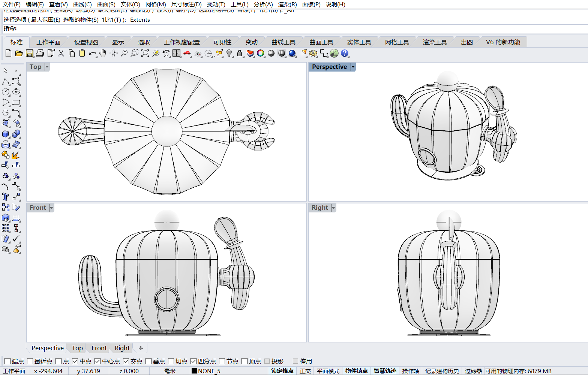Toggle 智慧轨迹 SmartTrack in status bar

pos(385,371)
